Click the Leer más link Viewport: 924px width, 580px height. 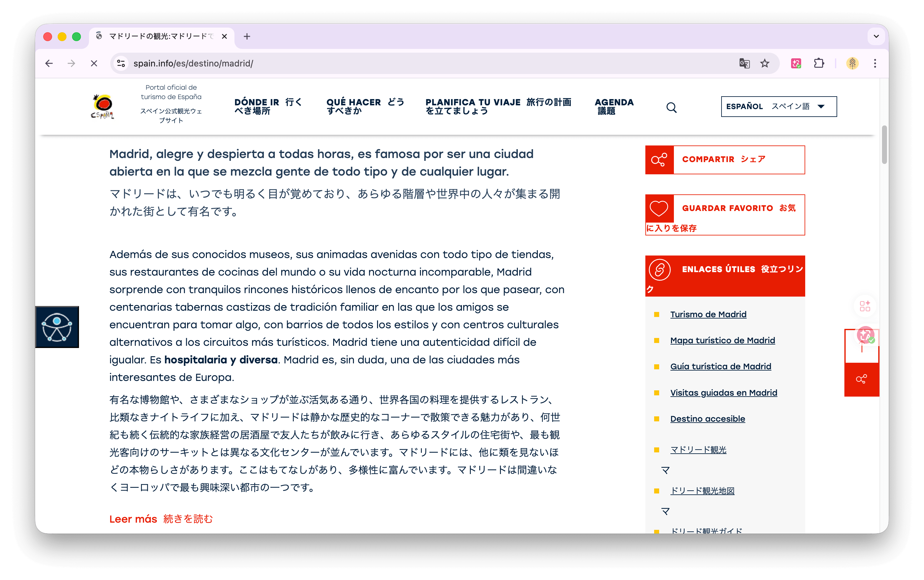133,519
